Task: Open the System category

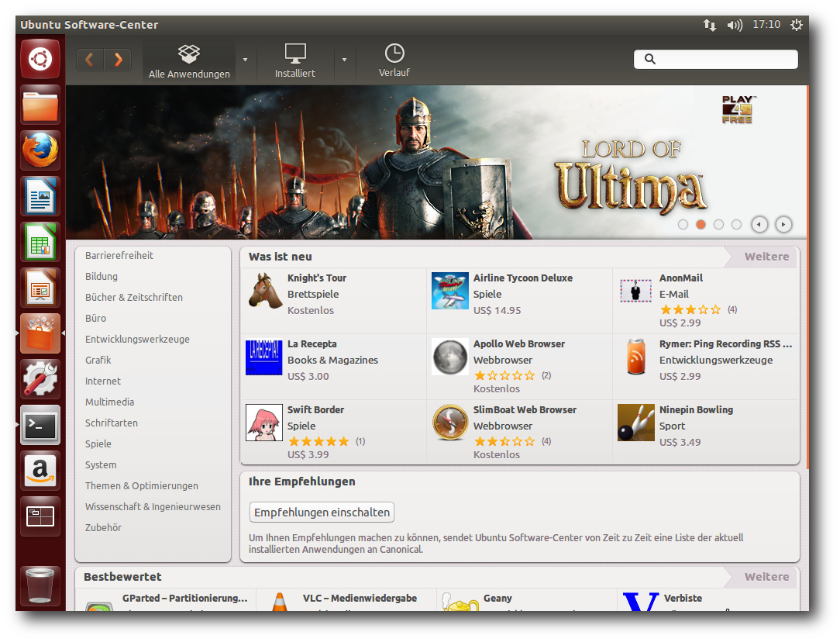Action: pyautogui.click(x=101, y=464)
